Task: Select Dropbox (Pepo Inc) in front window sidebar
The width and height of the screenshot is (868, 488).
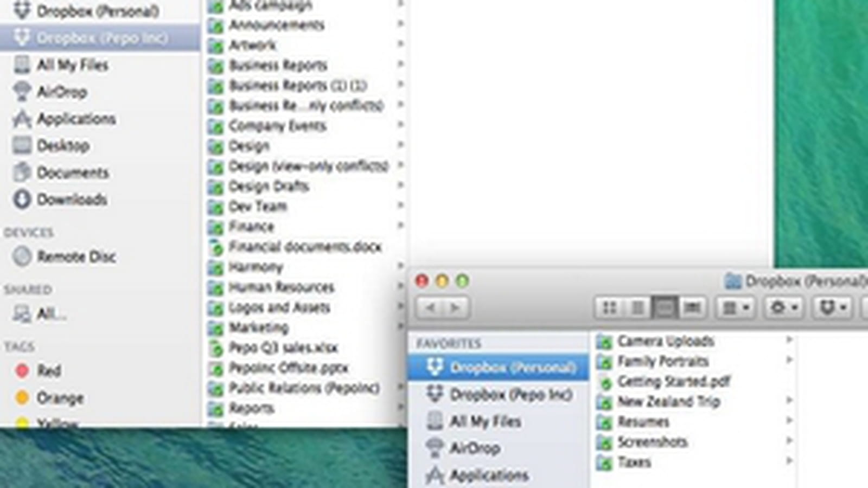Action: tap(499, 394)
